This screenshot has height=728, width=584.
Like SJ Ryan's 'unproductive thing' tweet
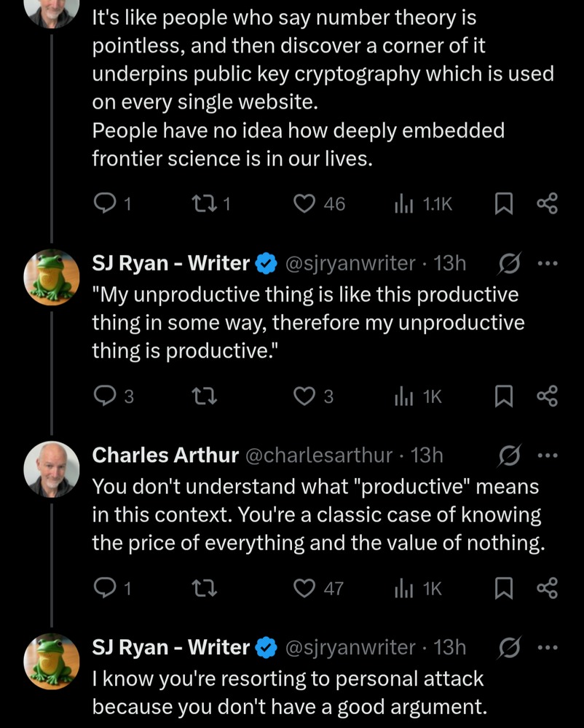(x=303, y=396)
